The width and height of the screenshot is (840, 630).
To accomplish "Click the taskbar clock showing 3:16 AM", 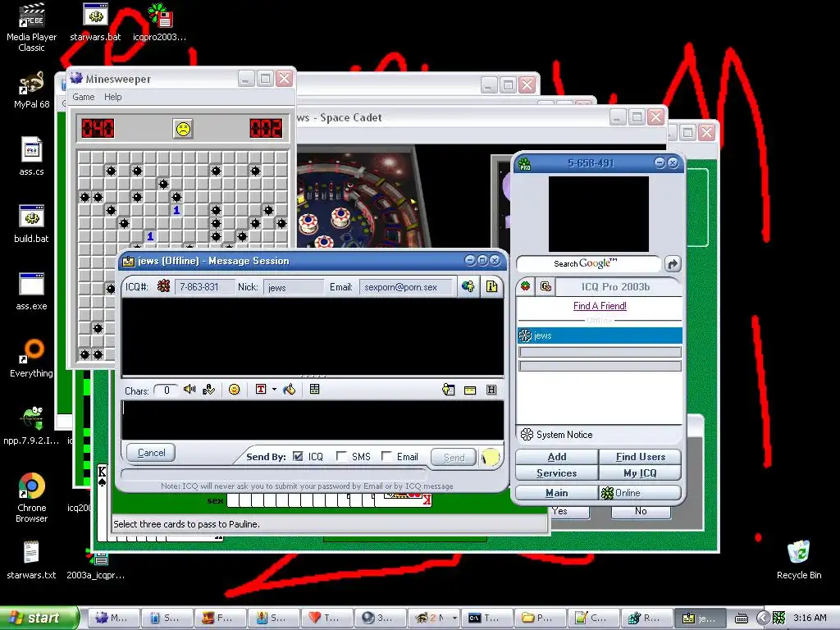I will tap(810, 618).
